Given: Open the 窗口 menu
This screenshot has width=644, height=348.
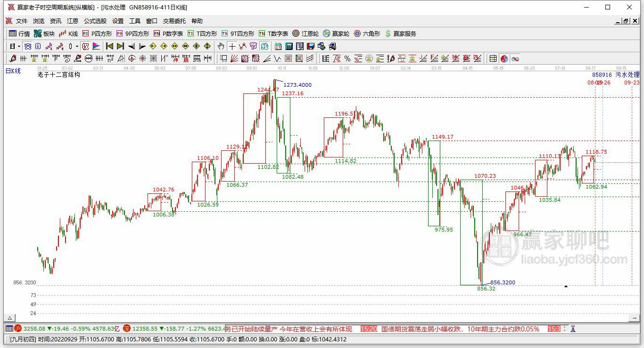Looking at the screenshot, I should pyautogui.click(x=152, y=21).
